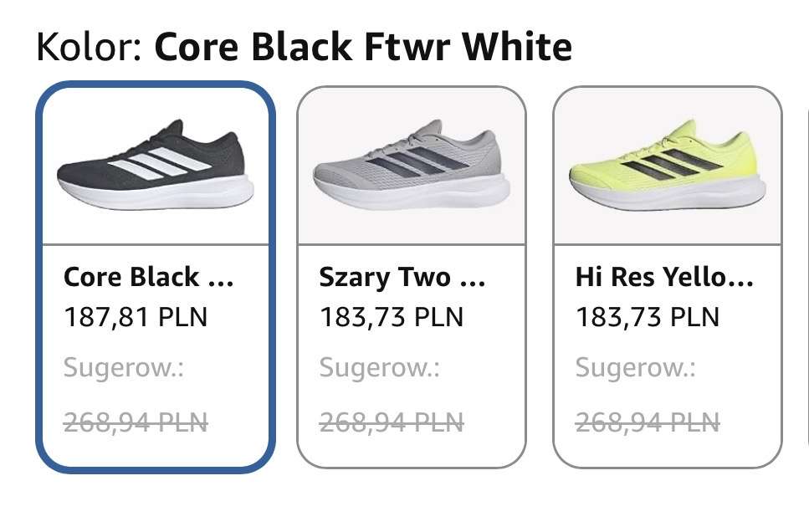The width and height of the screenshot is (809, 532).
Task: Click 183,73 PLN price on Hi Res Yellow card
Action: pyautogui.click(x=647, y=317)
